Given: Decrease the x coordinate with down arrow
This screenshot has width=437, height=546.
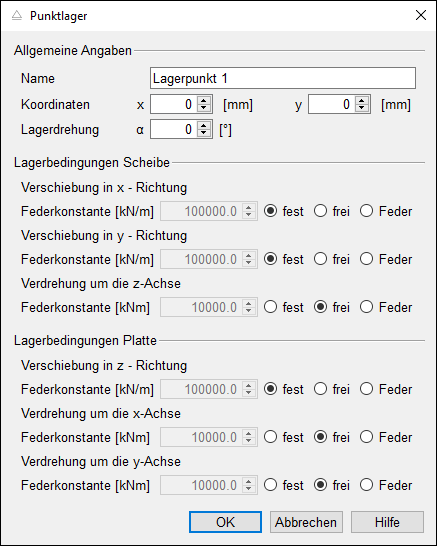Looking at the screenshot, I should (x=204, y=108).
